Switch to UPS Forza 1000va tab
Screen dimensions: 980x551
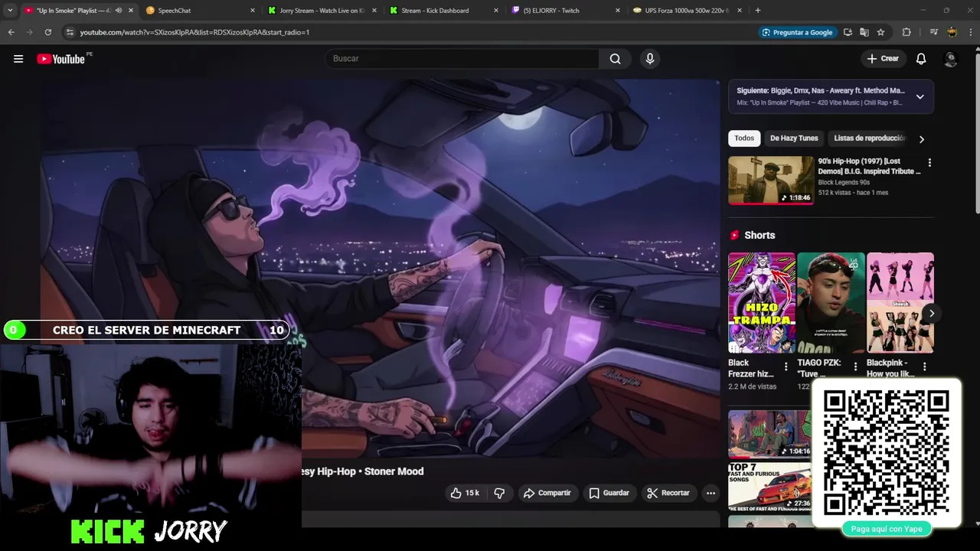[686, 11]
